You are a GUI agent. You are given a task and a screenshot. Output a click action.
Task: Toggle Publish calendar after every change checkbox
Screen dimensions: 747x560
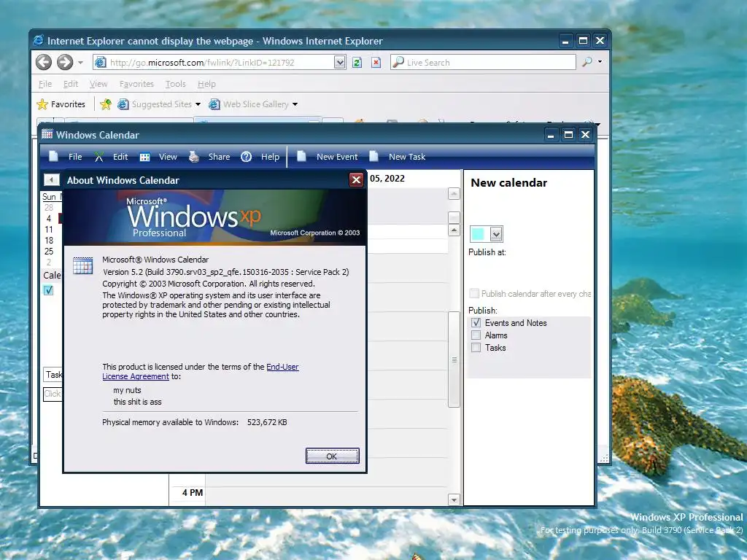pos(474,293)
